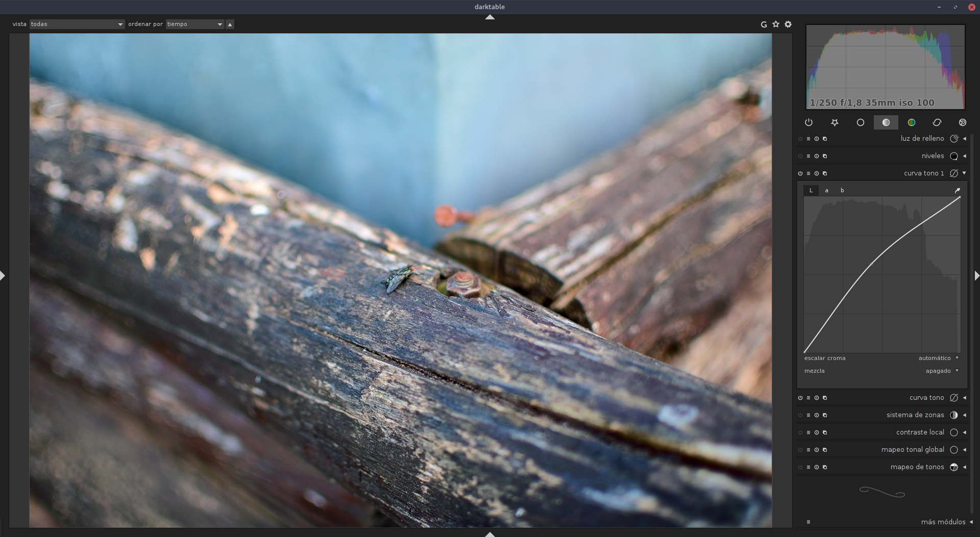Enable sistema de zonas module
Screen dimensions: 980x537
(x=800, y=415)
